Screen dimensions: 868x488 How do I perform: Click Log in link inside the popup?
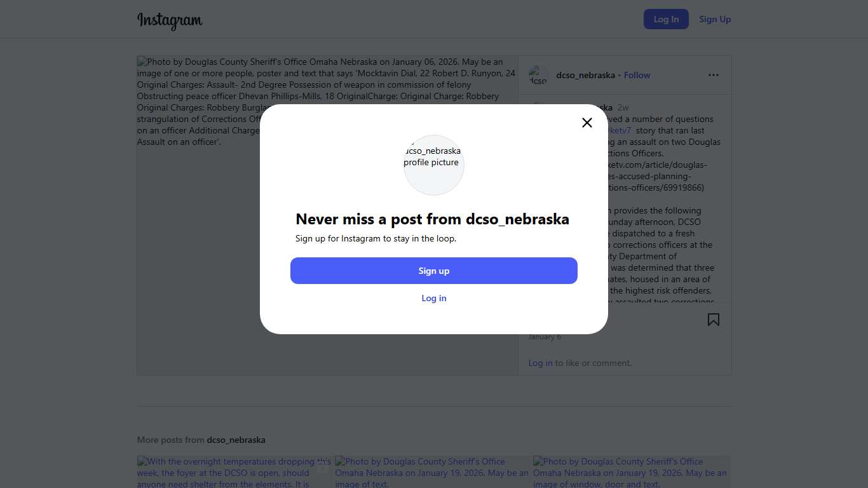(x=434, y=298)
